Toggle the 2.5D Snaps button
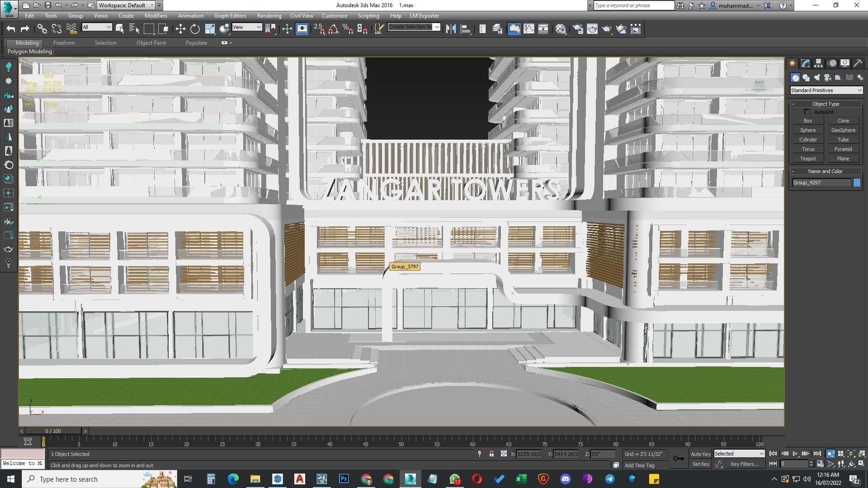The height and width of the screenshot is (488, 868). [319, 29]
